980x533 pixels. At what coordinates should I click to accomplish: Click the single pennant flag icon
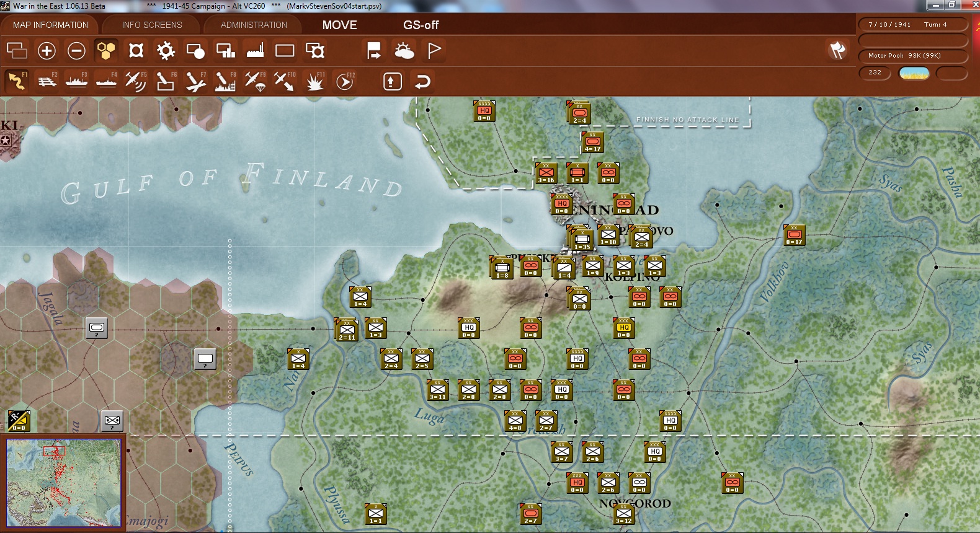coord(434,51)
